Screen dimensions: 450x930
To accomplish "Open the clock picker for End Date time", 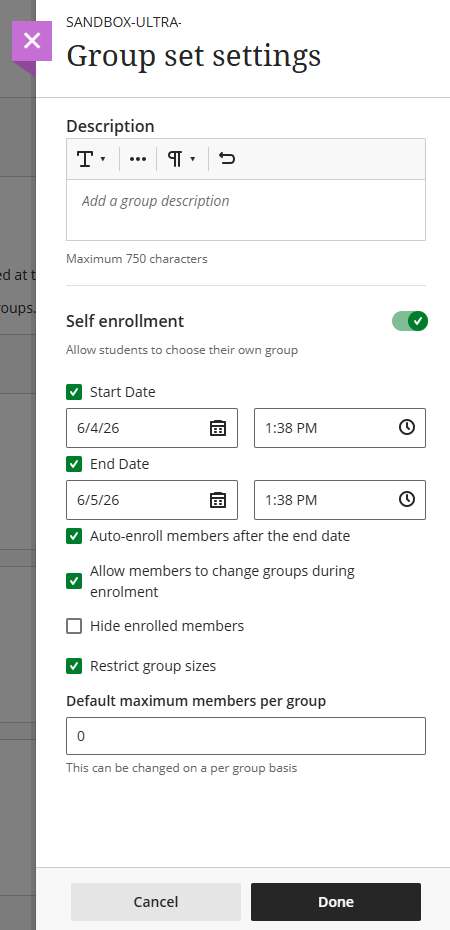I will coord(407,499).
